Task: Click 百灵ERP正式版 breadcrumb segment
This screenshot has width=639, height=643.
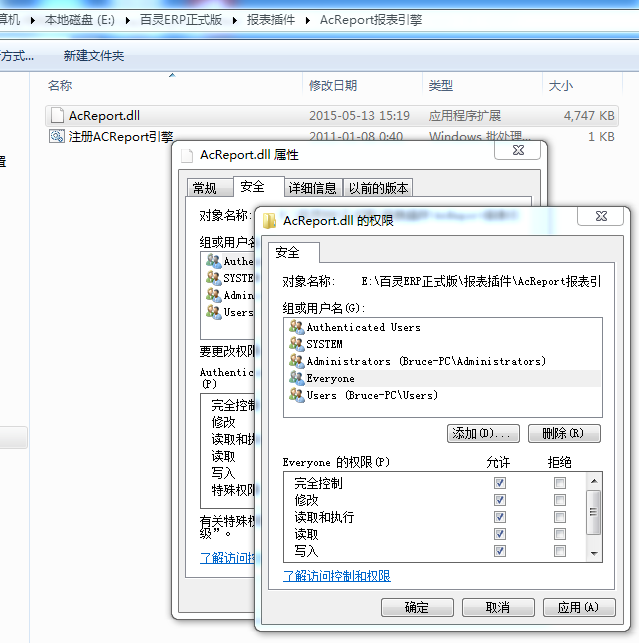Action: click(180, 20)
